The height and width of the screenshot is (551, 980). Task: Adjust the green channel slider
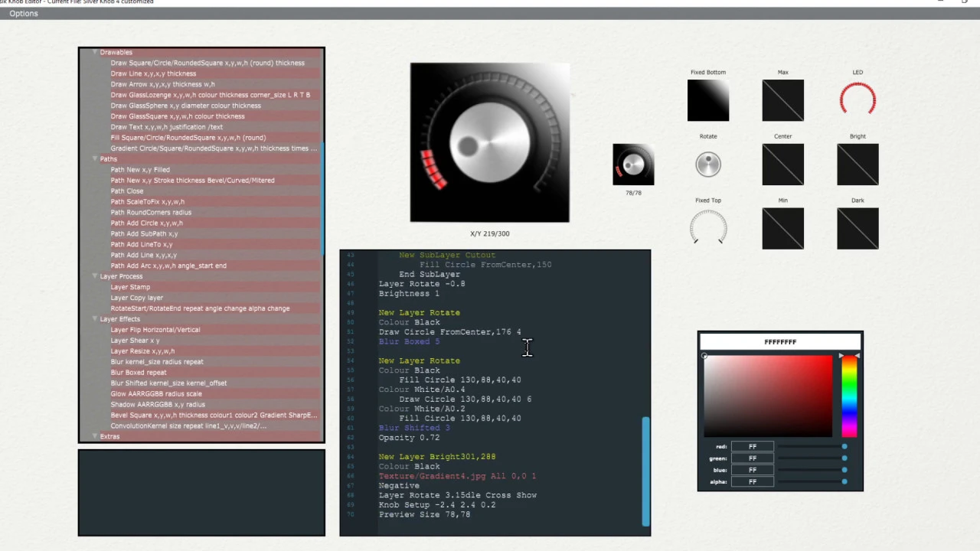[813, 458]
